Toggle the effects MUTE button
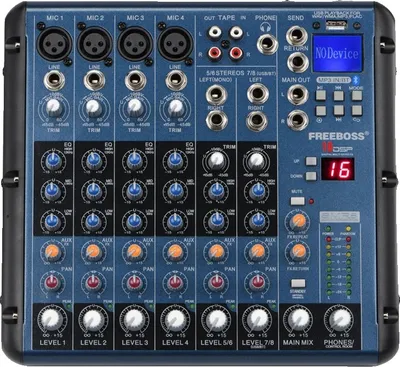 pyautogui.click(x=297, y=201)
